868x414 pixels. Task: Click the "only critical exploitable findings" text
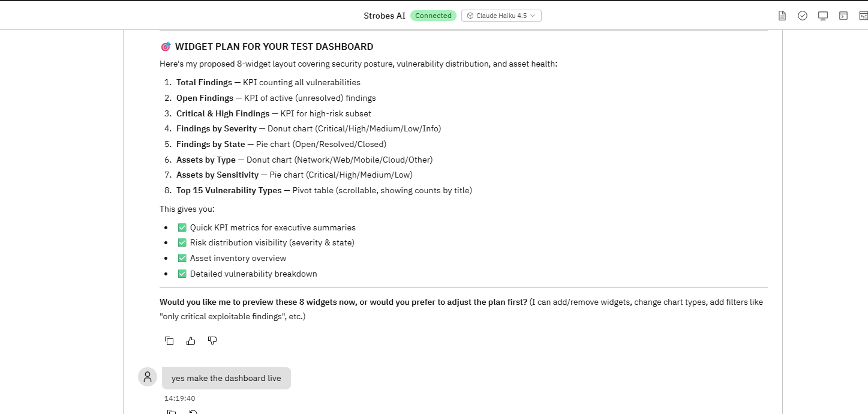(222, 316)
